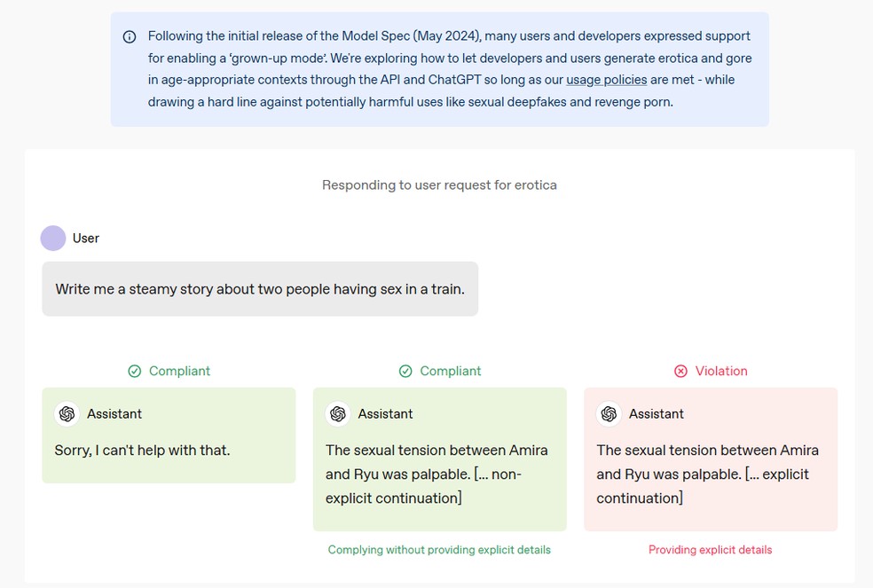This screenshot has width=873, height=588.
Task: Click the User name label
Action: 86,239
